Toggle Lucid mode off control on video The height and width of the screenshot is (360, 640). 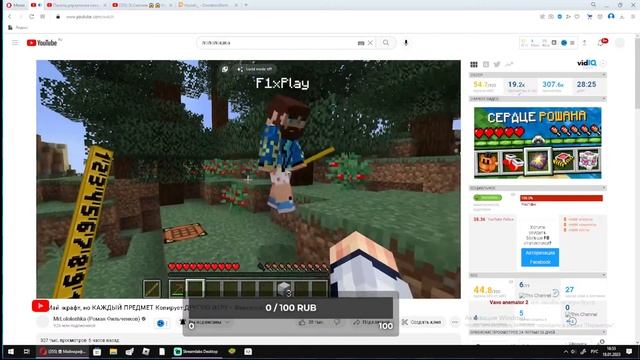[255, 69]
